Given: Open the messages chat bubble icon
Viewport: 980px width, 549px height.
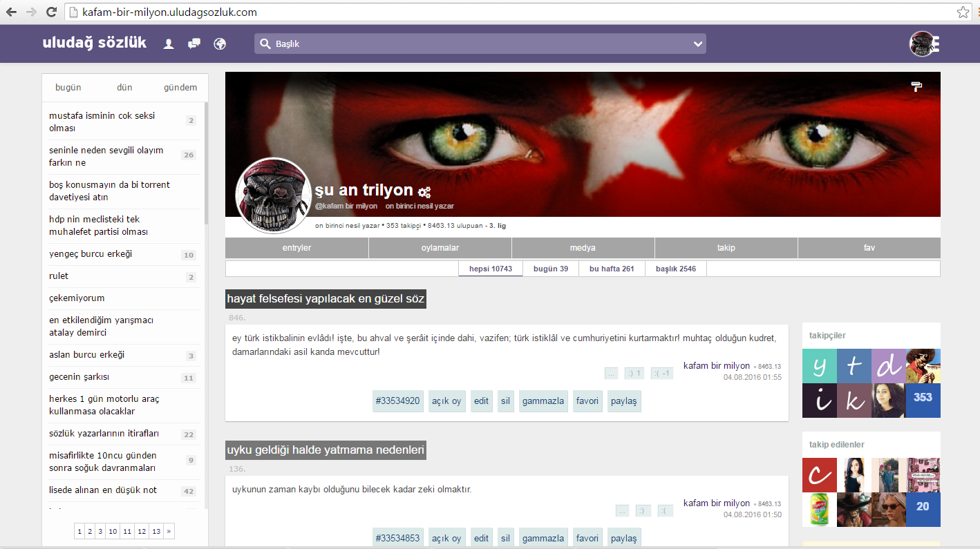Looking at the screenshot, I should (x=194, y=44).
